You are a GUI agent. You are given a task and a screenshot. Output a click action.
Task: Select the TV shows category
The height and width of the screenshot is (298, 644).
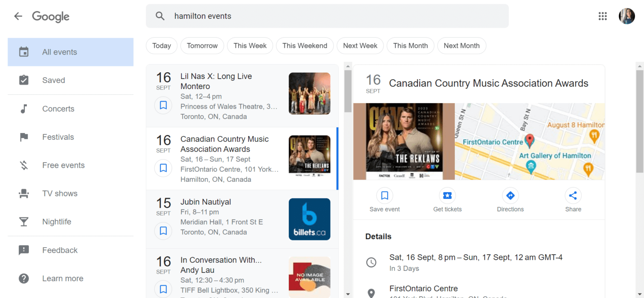[70, 193]
